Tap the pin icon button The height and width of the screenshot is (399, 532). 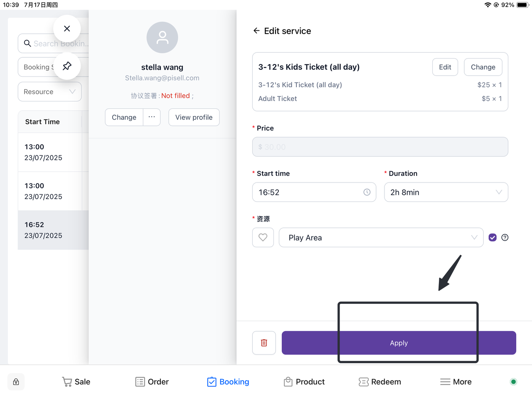(x=67, y=66)
